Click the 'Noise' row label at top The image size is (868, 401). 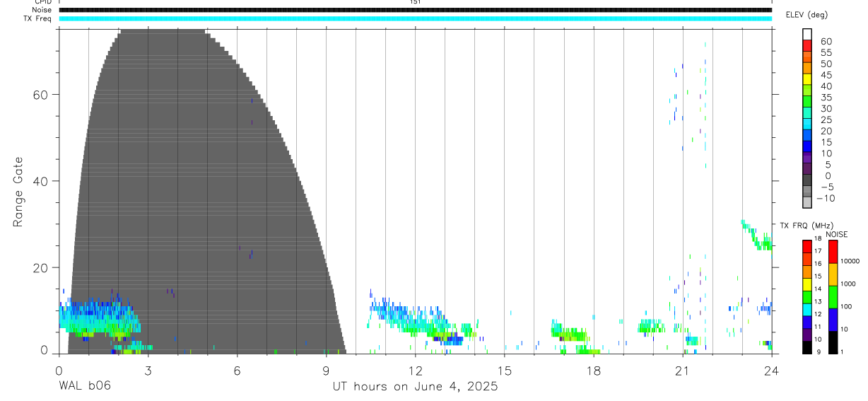[x=42, y=10]
